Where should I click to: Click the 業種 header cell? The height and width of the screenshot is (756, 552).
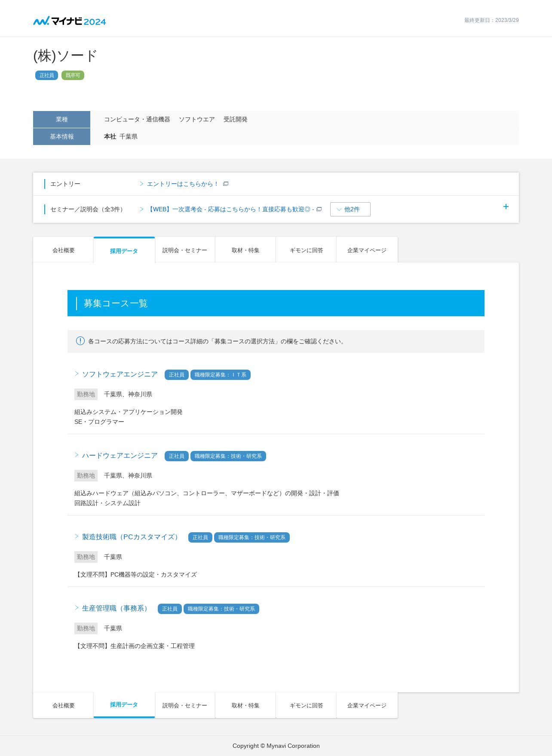tap(61, 119)
